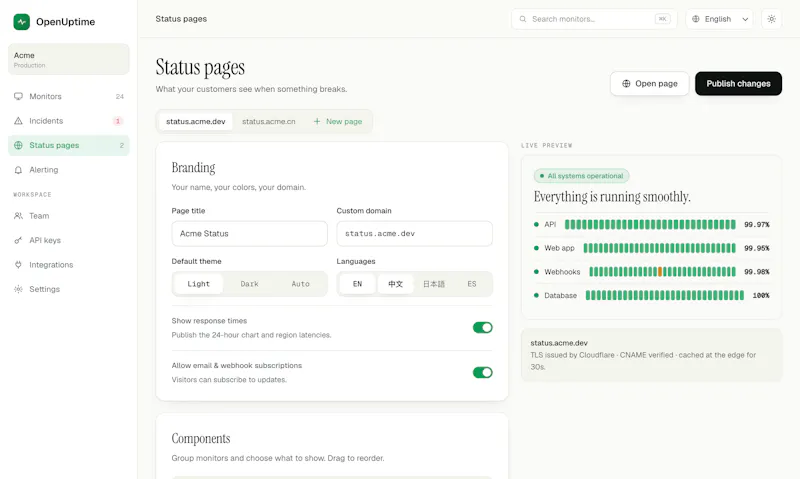The width and height of the screenshot is (800, 479).
Task: Open Monitors in the sidebar
Action: 68,96
